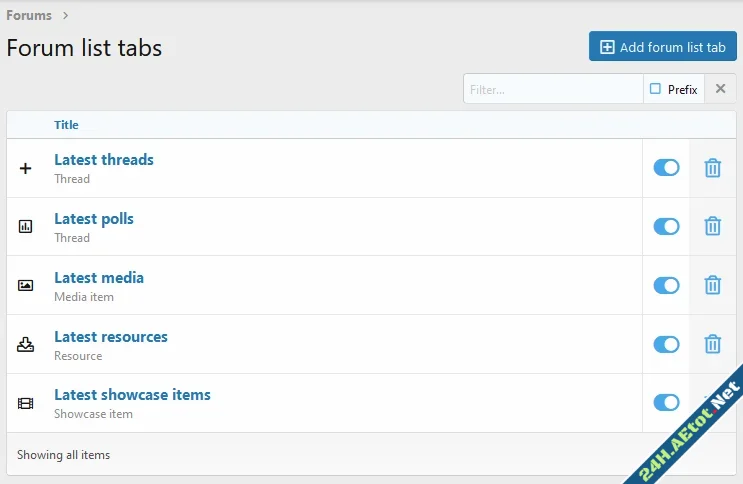Open the Latest showcase items entry
The height and width of the screenshot is (484, 743).
(x=132, y=395)
